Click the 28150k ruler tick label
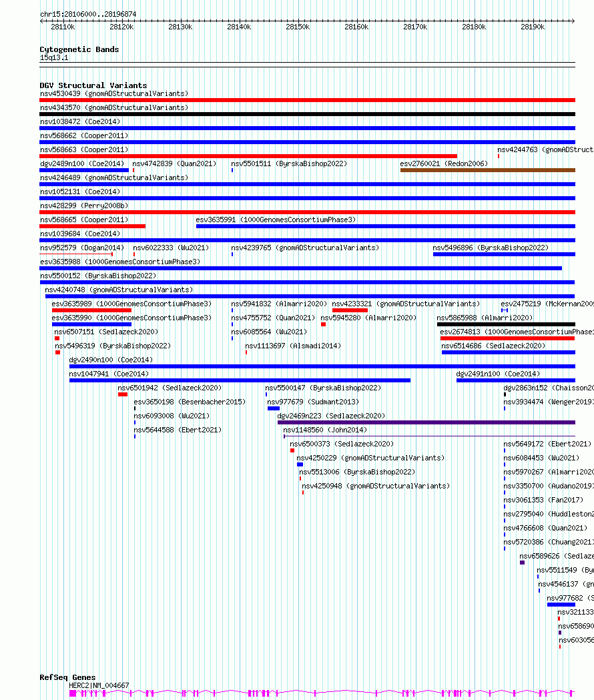This screenshot has width=594, height=700. click(298, 27)
